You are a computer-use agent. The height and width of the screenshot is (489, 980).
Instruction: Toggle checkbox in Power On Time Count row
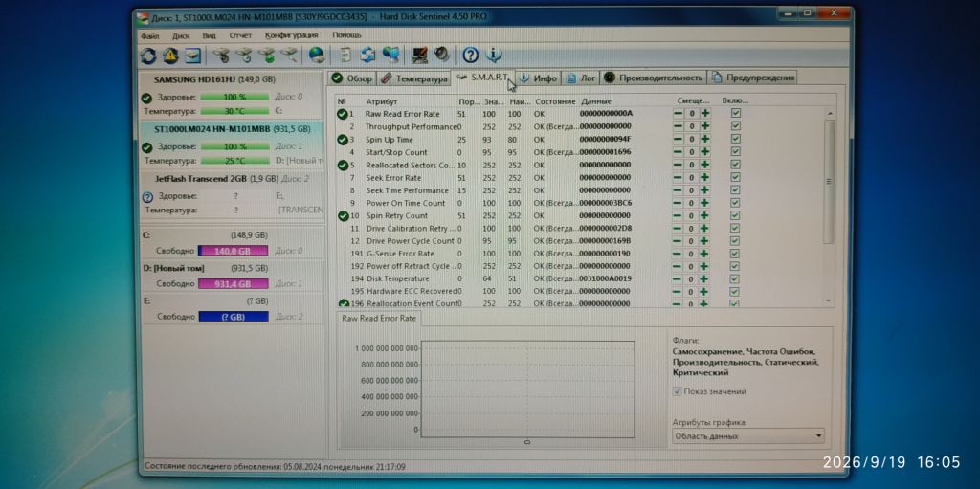[x=736, y=203]
